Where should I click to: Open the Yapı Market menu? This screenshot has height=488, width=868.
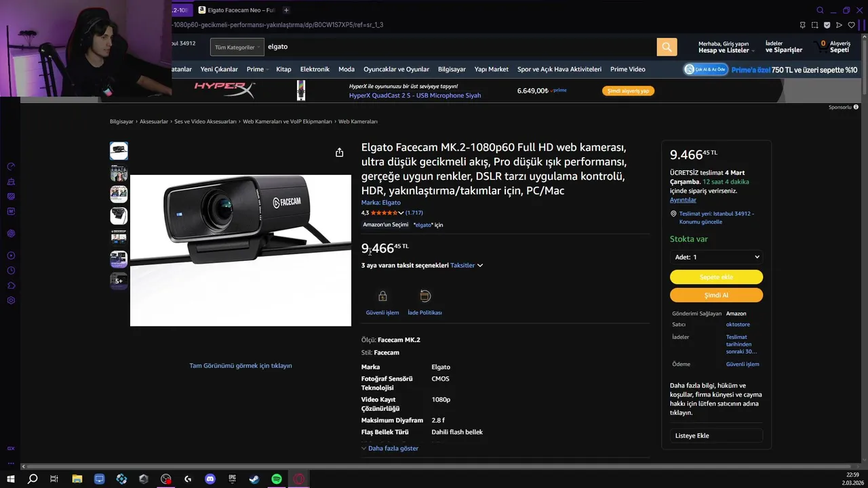point(491,69)
